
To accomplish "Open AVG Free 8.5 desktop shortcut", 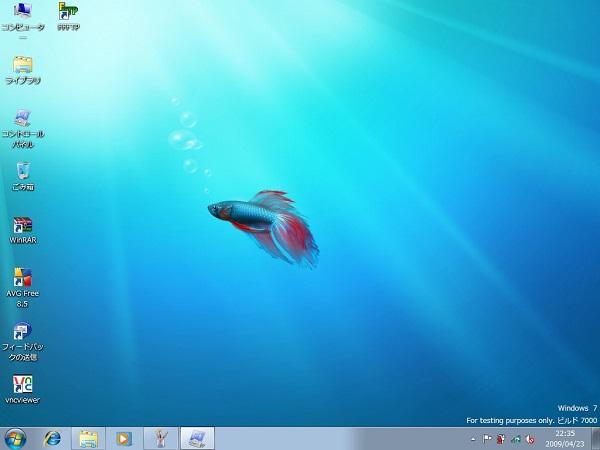I will (22, 279).
